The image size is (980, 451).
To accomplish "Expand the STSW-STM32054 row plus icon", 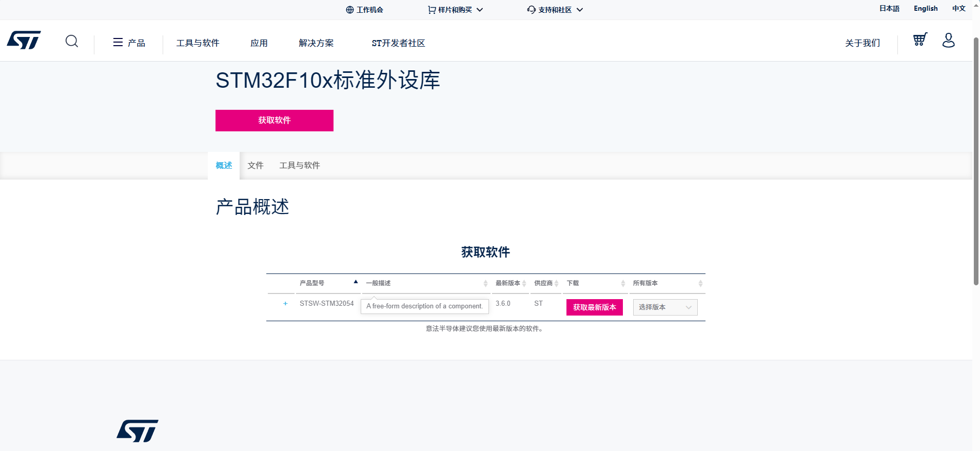I will [x=285, y=304].
